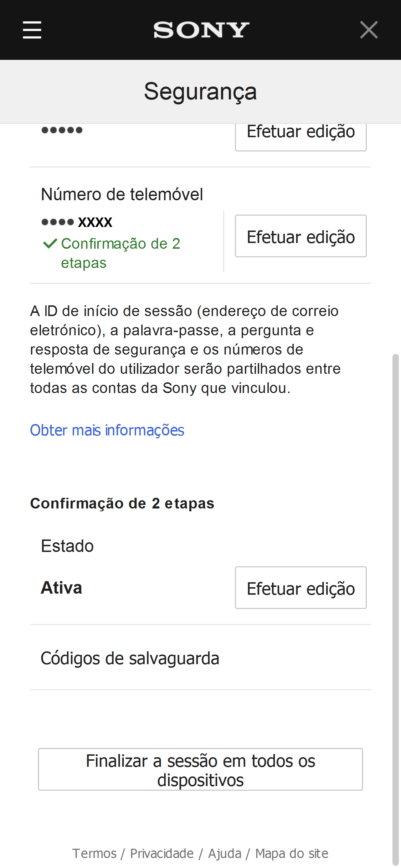This screenshot has height=868, width=401.
Task: Click the green Confirmação de 2 etapas text
Action: point(120,253)
